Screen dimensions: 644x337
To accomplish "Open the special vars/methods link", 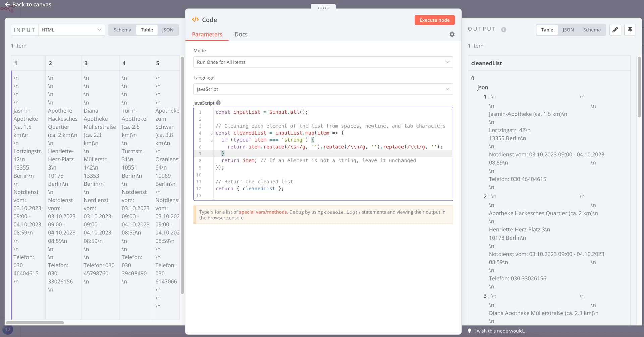I will pos(263,212).
